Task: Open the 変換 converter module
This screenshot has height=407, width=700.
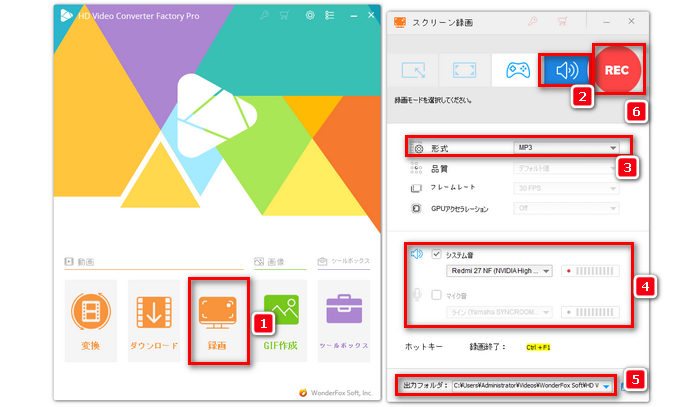Action: pos(91,320)
